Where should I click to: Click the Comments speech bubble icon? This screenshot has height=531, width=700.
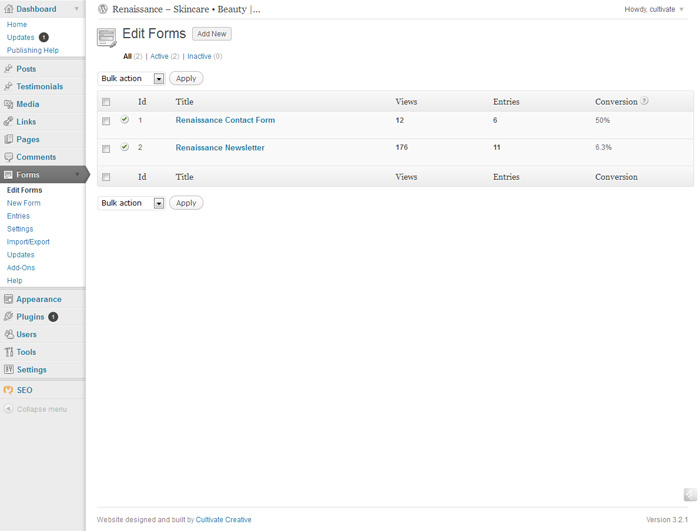(8, 157)
